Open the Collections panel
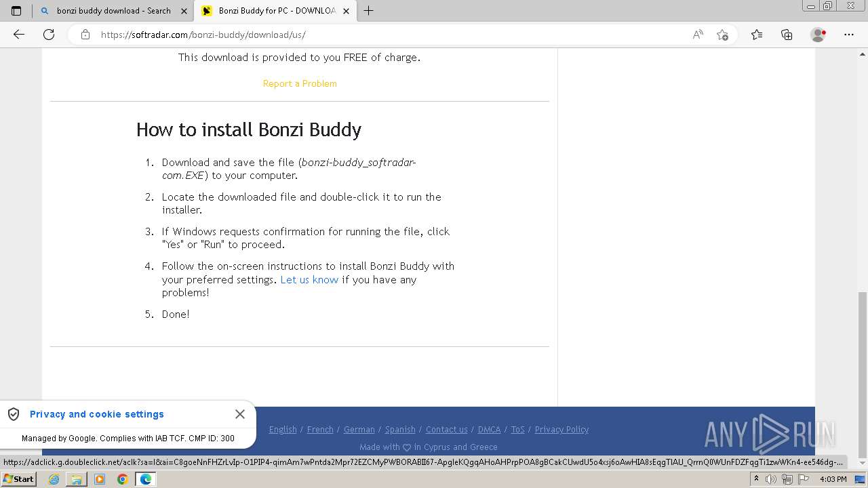The height and width of the screenshot is (488, 868). coord(787,35)
